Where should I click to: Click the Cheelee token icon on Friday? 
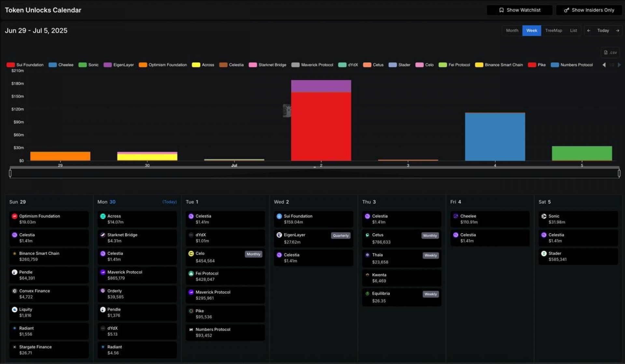tap(455, 216)
